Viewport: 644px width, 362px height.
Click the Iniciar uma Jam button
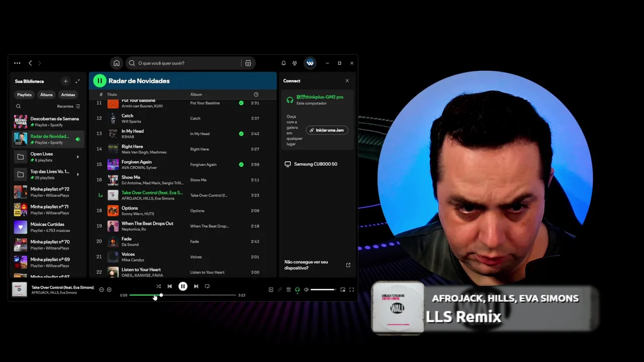coord(327,130)
